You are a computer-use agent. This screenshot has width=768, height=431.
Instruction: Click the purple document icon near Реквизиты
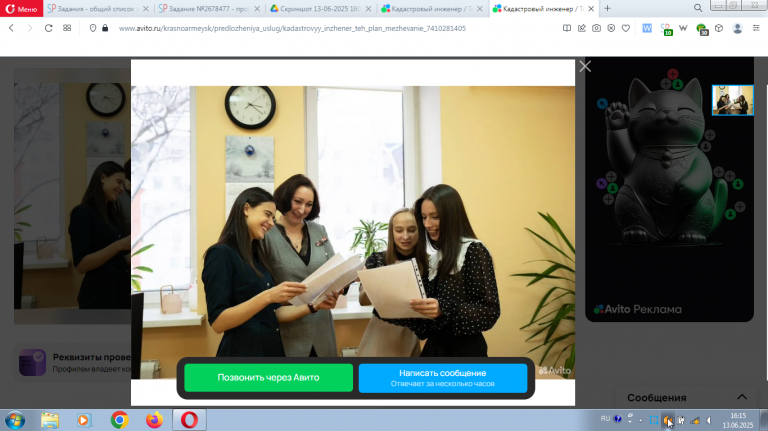click(x=32, y=362)
